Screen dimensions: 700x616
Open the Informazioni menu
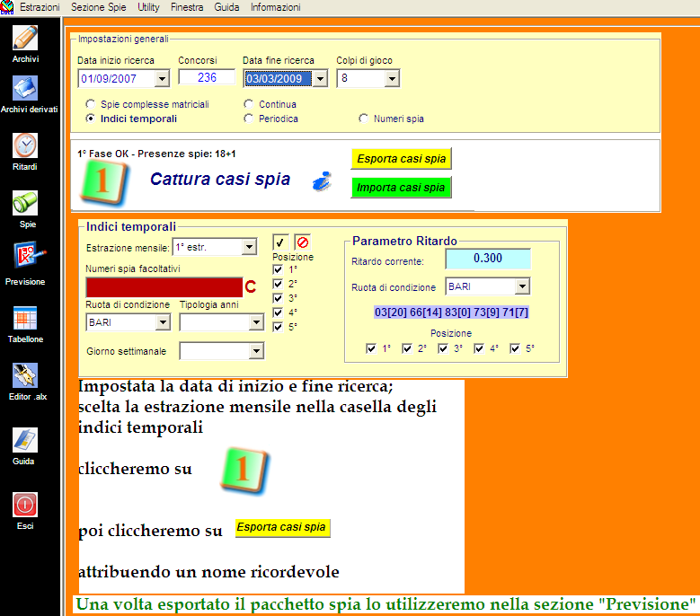point(276,7)
